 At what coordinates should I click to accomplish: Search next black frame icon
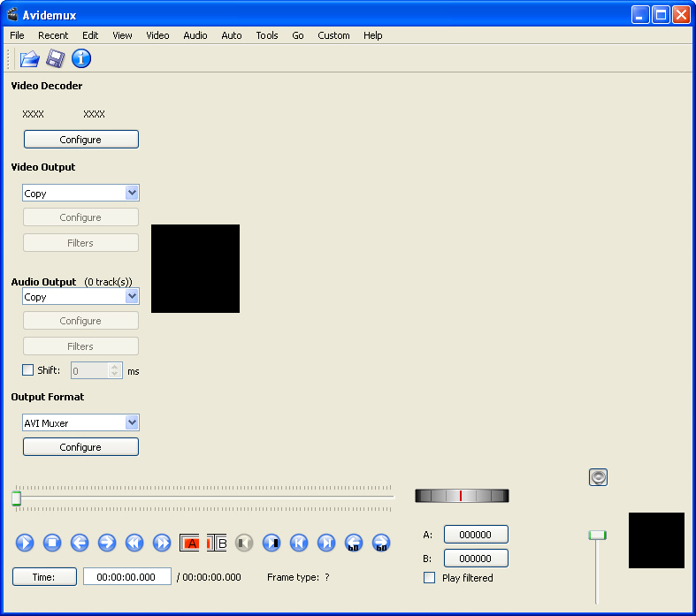272,543
